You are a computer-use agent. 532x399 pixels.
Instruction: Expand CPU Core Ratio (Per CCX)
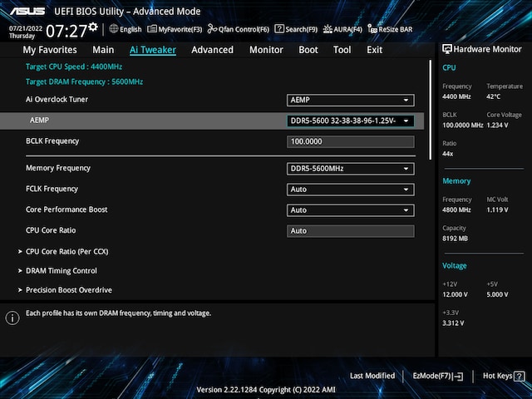66,251
